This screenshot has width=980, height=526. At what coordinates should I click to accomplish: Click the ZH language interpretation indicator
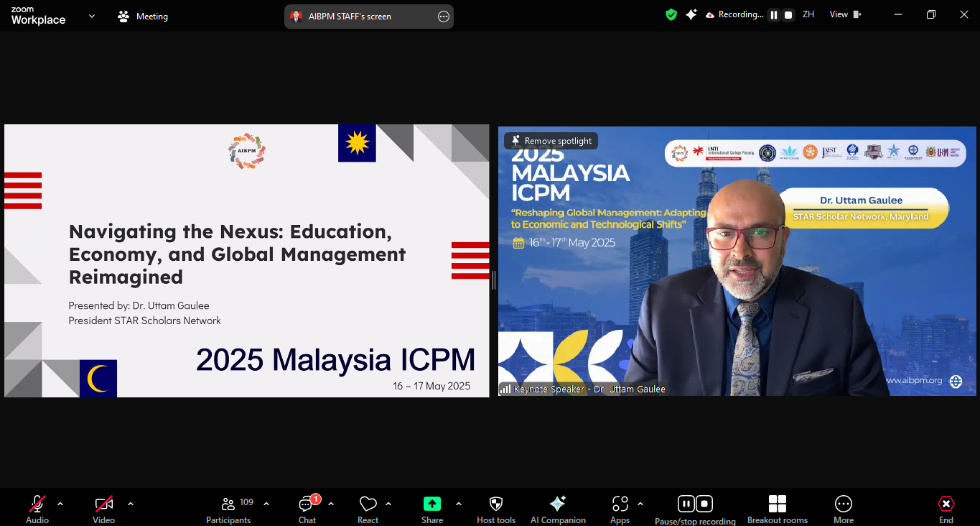click(x=808, y=14)
